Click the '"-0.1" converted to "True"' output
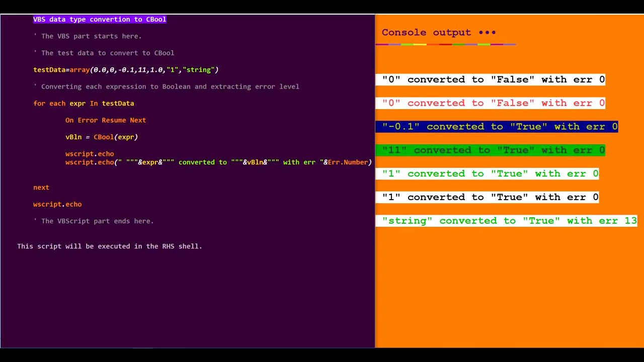The height and width of the screenshot is (362, 644). (x=497, y=127)
